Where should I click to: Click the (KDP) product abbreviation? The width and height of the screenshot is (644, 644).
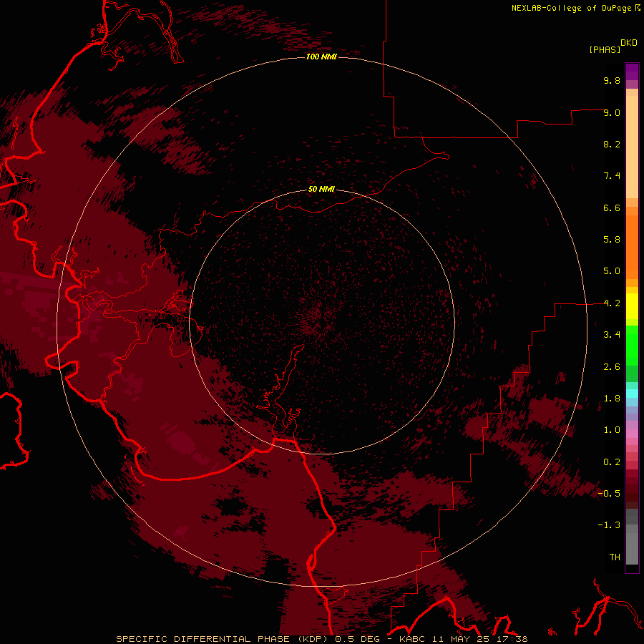click(314, 639)
